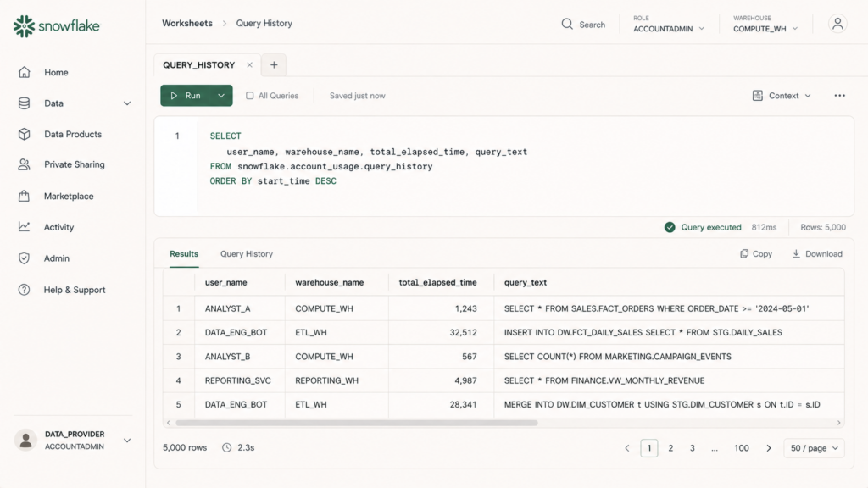Click into the SQL editor text
Viewport: 868px width, 488px height.
point(368,158)
